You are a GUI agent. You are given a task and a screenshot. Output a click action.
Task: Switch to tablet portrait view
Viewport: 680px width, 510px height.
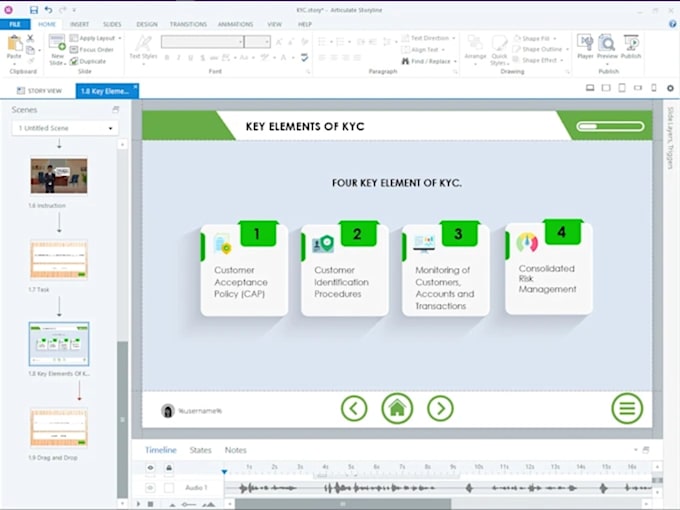pyautogui.click(x=622, y=88)
